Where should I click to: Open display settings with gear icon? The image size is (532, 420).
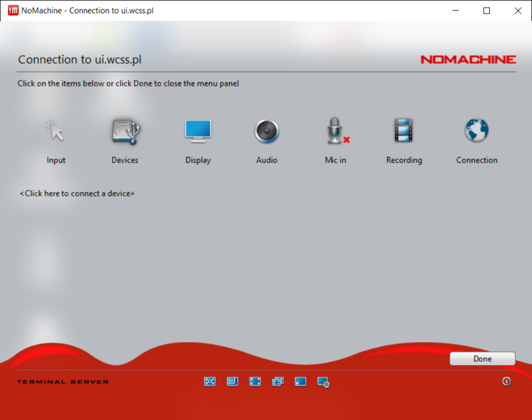[324, 382]
